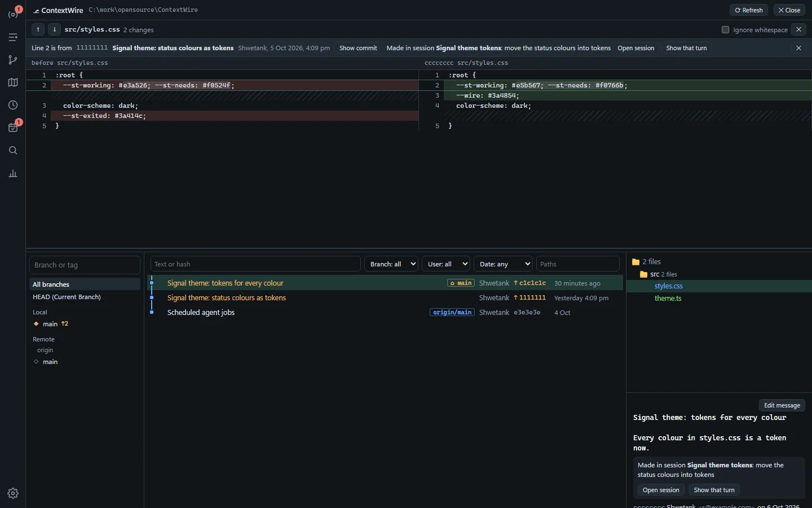Focus the 'Text or hash' search field
Viewport: 812px width, 508px height.
(255, 264)
